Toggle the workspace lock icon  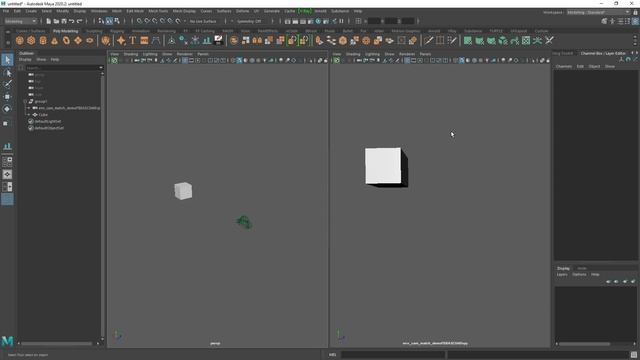tap(636, 12)
